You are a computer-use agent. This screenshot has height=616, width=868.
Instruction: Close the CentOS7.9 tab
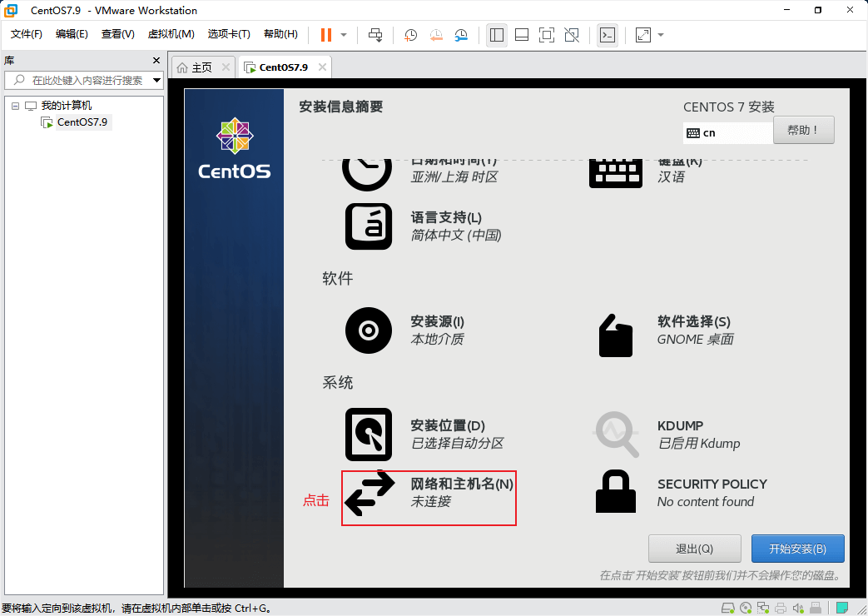pyautogui.click(x=322, y=67)
